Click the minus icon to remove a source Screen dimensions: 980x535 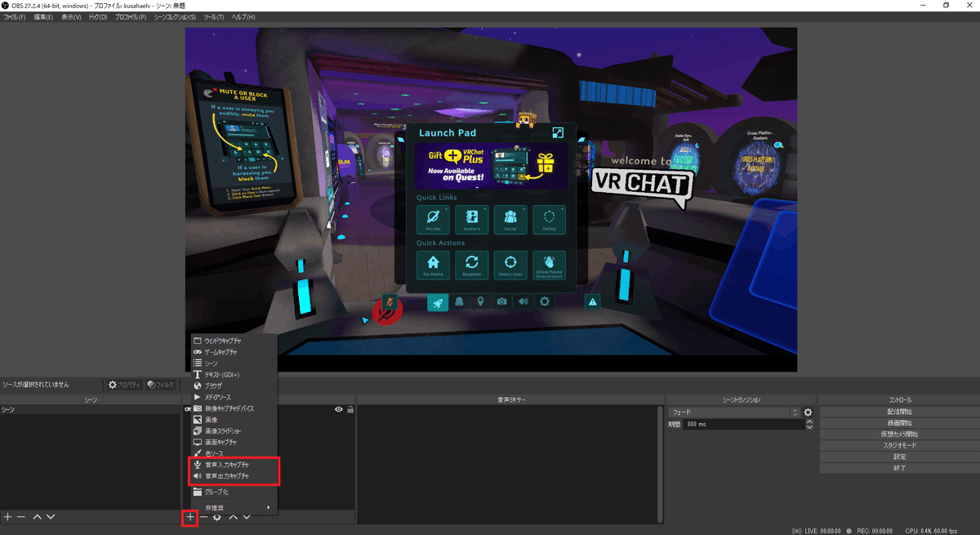[x=203, y=516]
